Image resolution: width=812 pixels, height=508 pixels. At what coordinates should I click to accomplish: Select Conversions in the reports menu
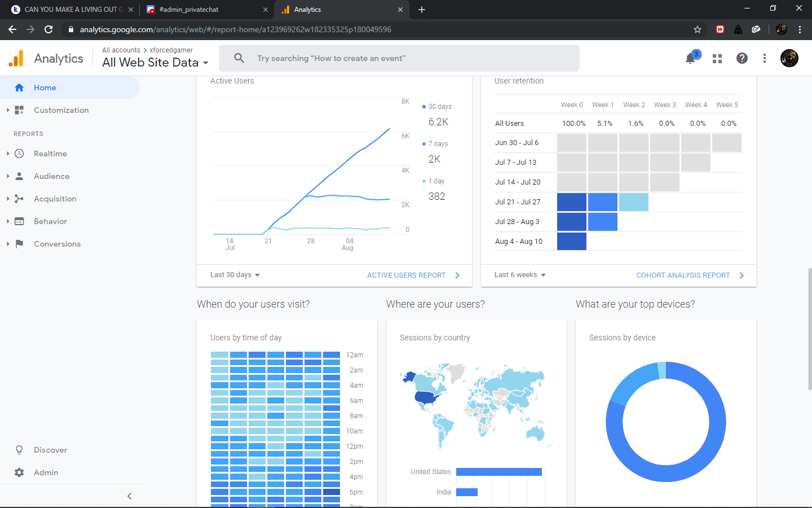pos(57,244)
